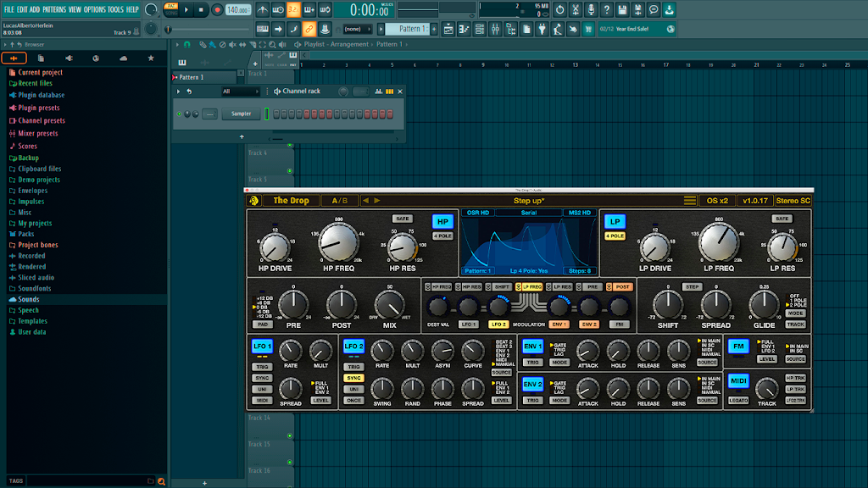Open the FILE menu
The height and width of the screenshot is (488, 868).
8,9
